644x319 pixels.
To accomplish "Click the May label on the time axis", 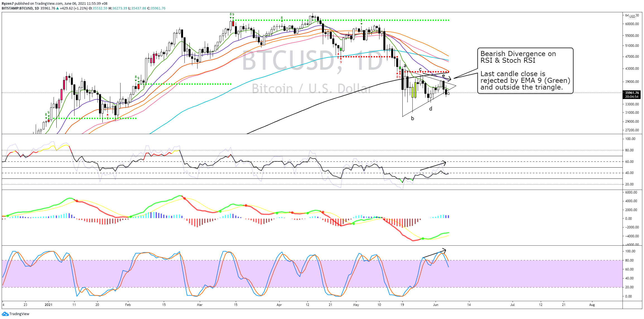I will coord(356,305).
